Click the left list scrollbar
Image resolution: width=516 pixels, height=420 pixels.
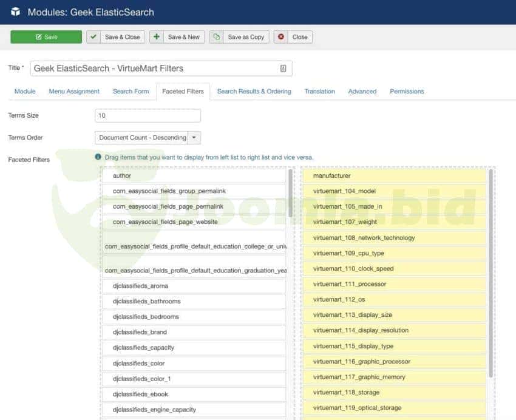click(291, 193)
